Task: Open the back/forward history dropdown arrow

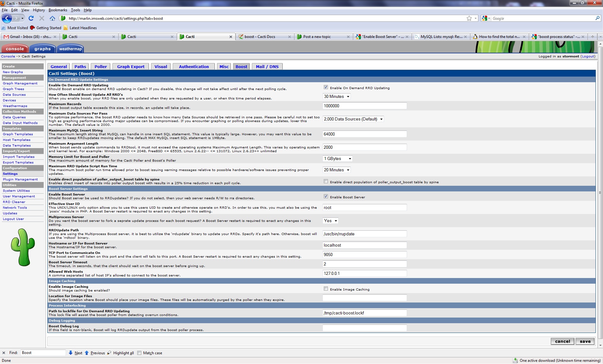Action: coord(22,18)
